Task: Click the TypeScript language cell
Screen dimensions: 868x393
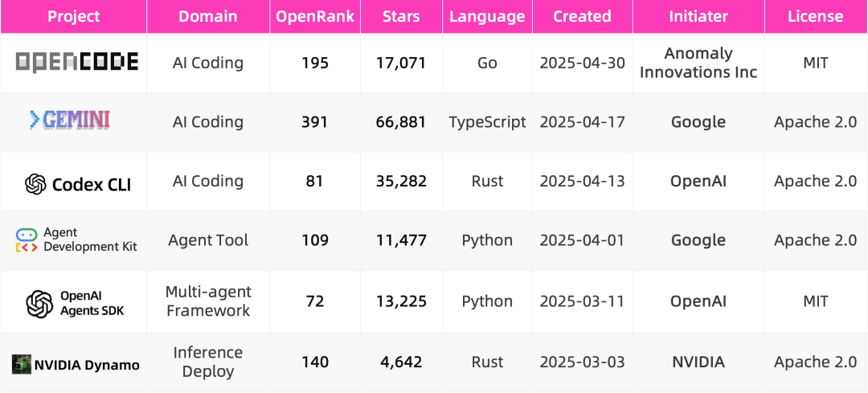Action: (487, 122)
